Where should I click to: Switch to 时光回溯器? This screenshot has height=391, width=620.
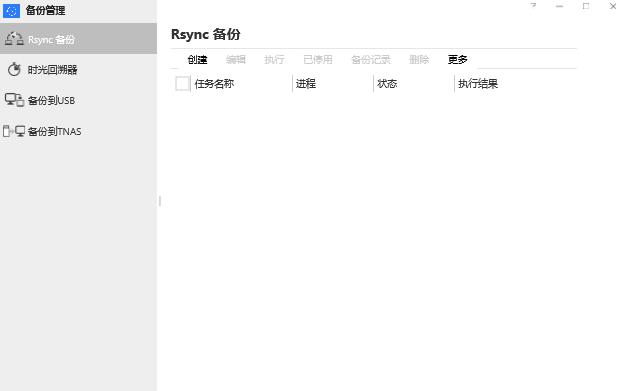[78, 70]
